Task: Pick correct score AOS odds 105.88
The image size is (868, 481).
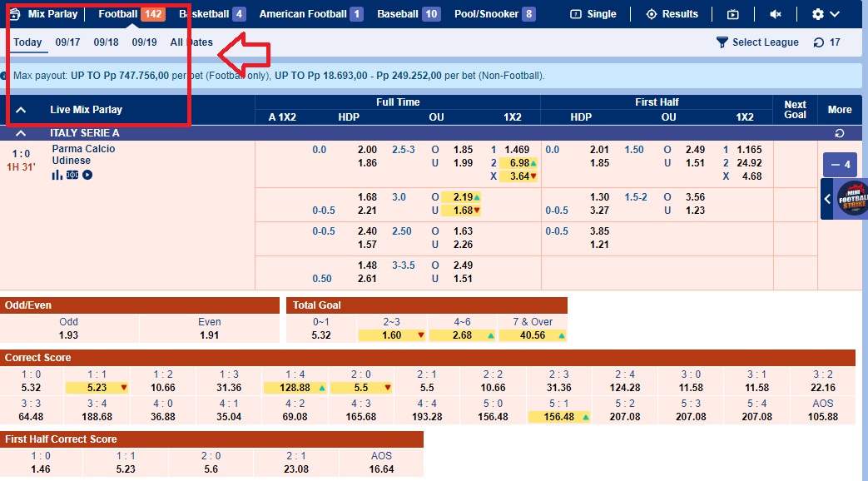Action: click(x=822, y=417)
